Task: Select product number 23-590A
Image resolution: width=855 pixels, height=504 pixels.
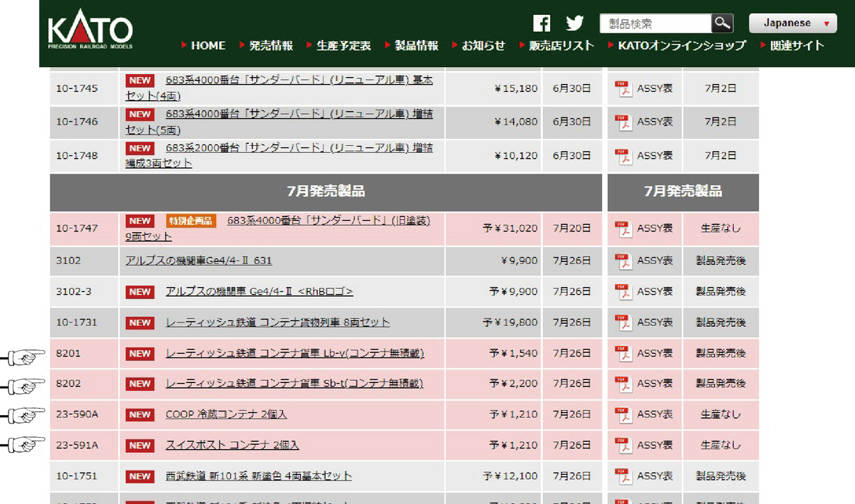Action: pyautogui.click(x=77, y=414)
